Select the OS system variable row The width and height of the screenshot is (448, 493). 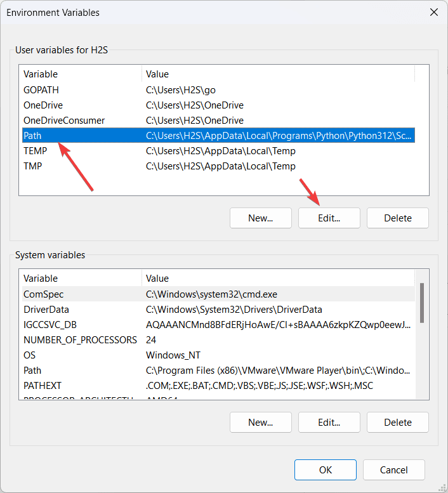click(x=218, y=355)
